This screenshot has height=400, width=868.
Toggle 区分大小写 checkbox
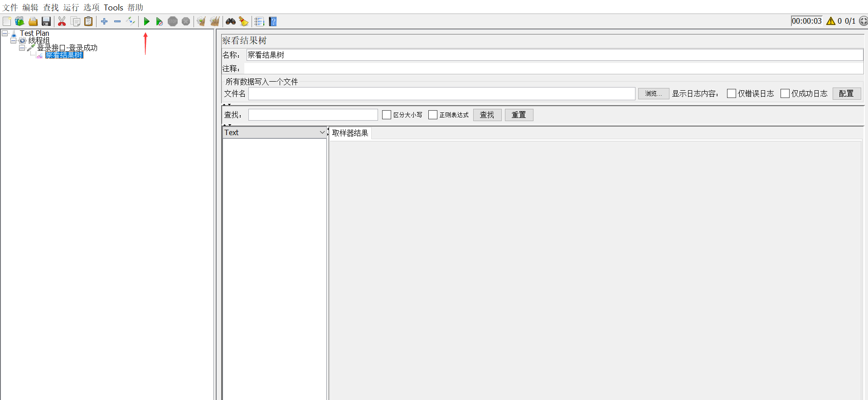387,115
